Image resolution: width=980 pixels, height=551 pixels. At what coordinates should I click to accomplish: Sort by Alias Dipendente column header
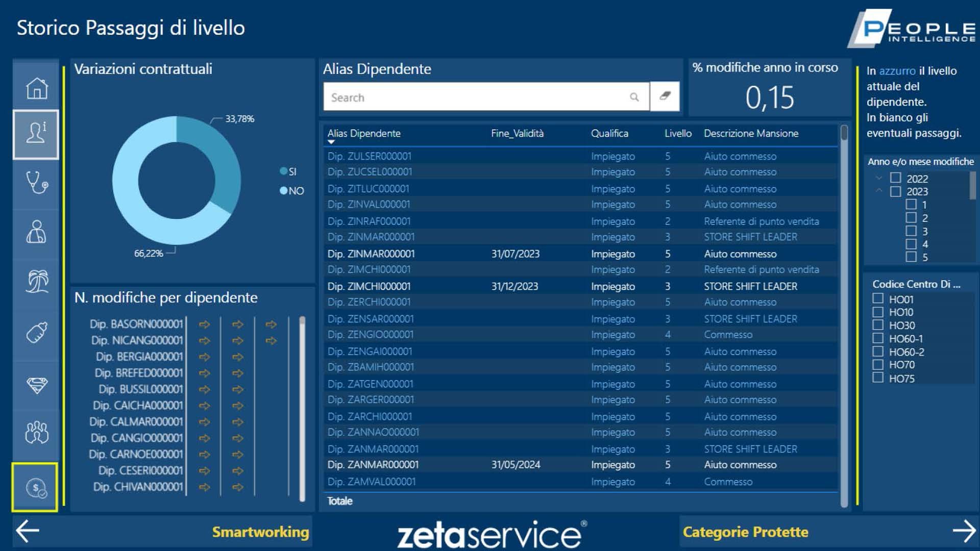click(364, 133)
